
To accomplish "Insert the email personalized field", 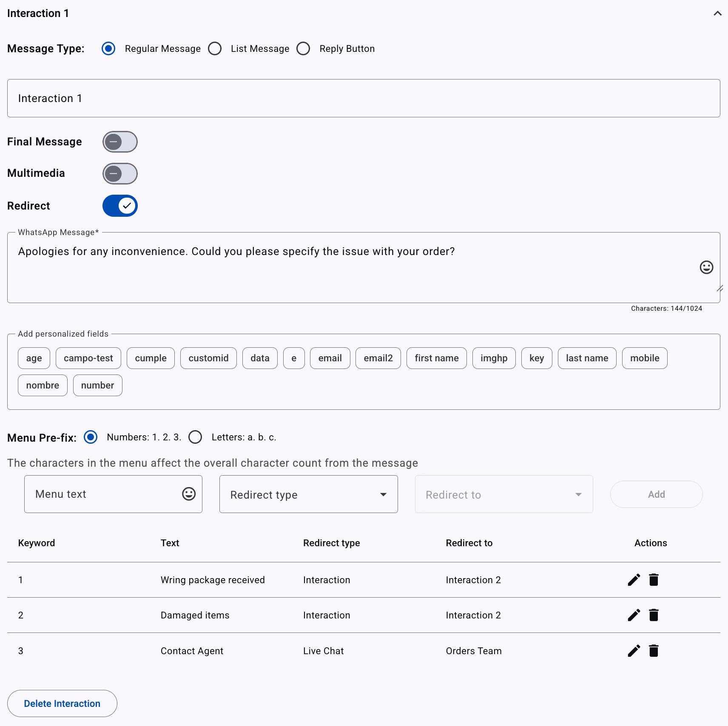I will (x=330, y=358).
